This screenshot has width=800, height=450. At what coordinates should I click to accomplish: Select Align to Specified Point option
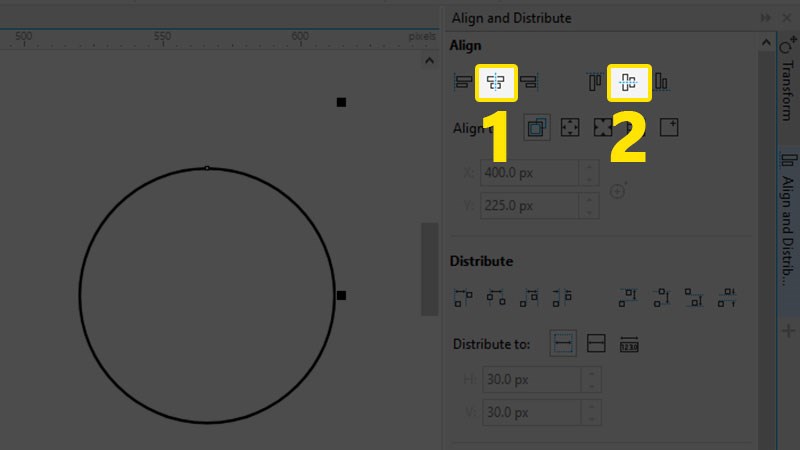coord(669,127)
